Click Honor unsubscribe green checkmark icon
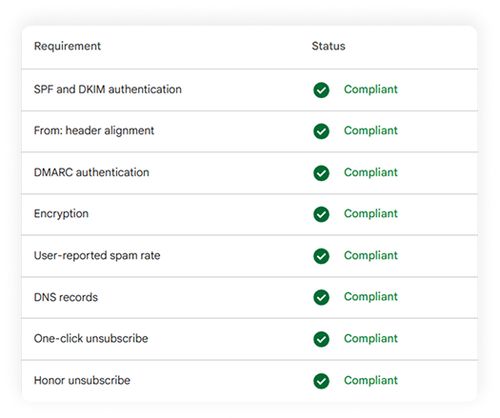500x418 pixels. pos(321,381)
